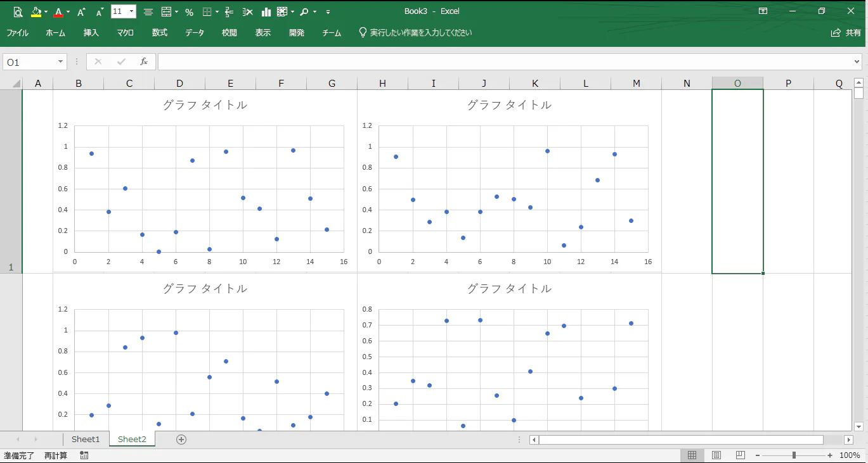Viewport: 868px width, 463px height.
Task: Open fill color dropdown arrow
Action: 46,11
